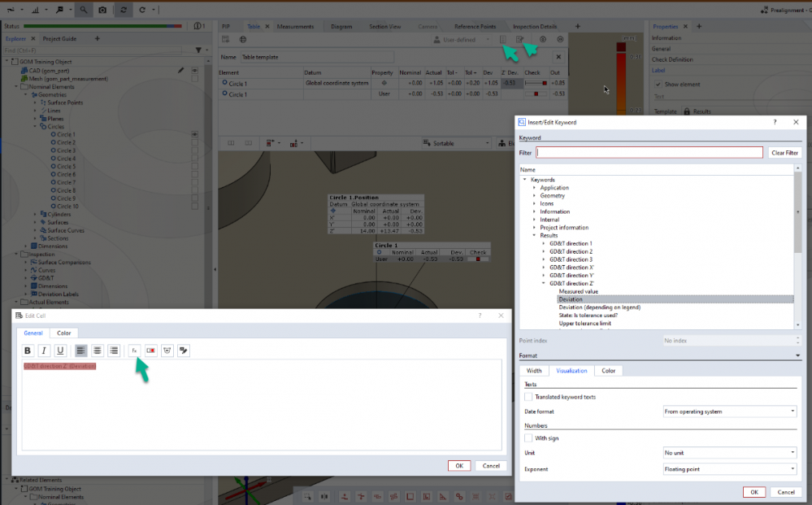Toggle visibility eye for Circle 1
This screenshot has width=812, height=505.
click(195, 134)
